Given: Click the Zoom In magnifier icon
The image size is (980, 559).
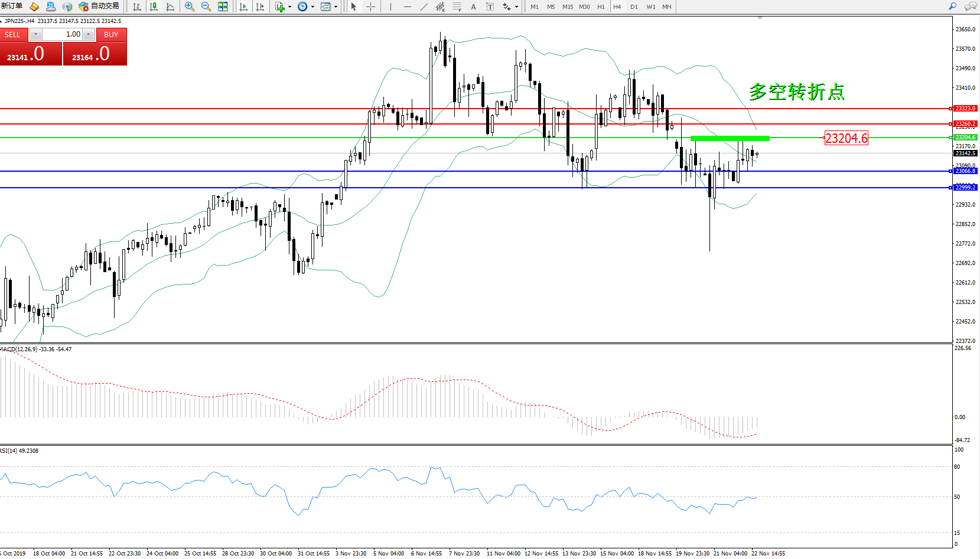Looking at the screenshot, I should [190, 6].
